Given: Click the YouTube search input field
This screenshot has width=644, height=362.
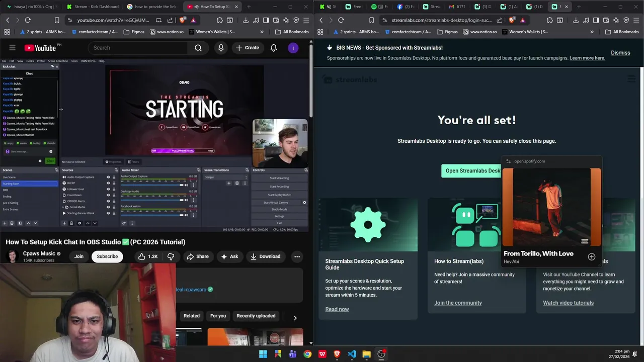Looking at the screenshot, I should click(138, 48).
